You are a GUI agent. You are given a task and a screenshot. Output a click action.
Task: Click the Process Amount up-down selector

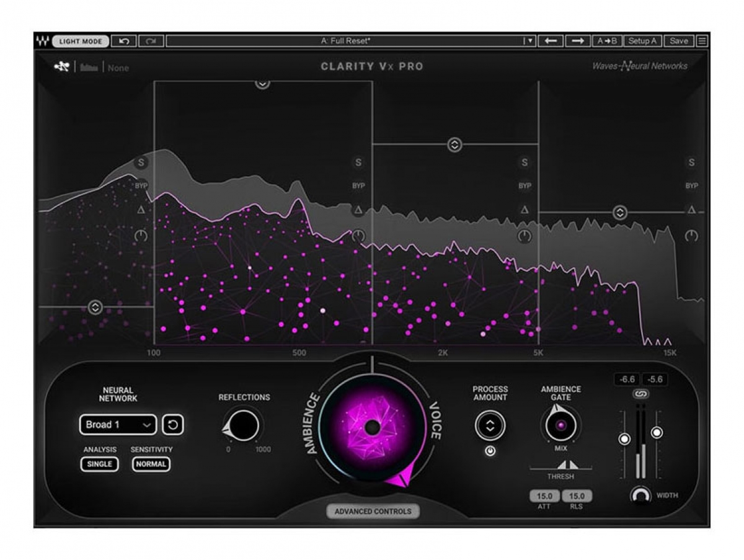(490, 425)
